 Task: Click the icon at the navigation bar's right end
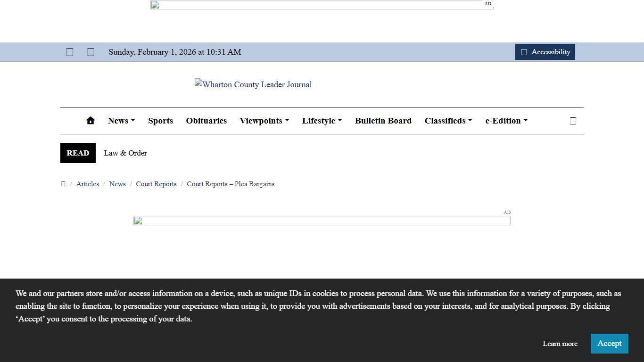tap(573, 121)
